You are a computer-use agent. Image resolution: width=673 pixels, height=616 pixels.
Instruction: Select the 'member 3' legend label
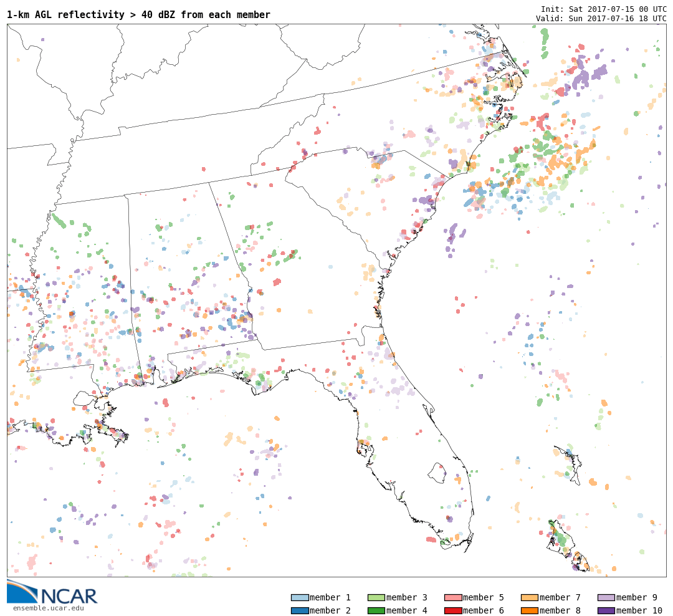[407, 597]
